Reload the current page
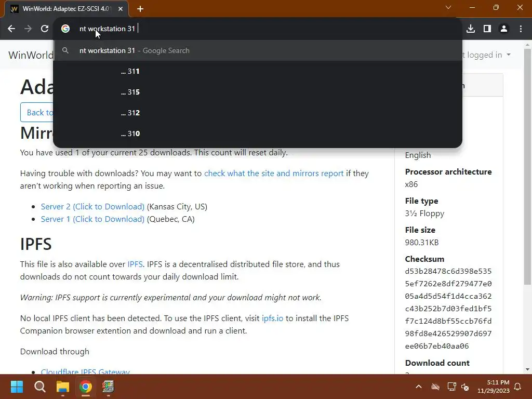The height and width of the screenshot is (399, 532). (x=45, y=29)
